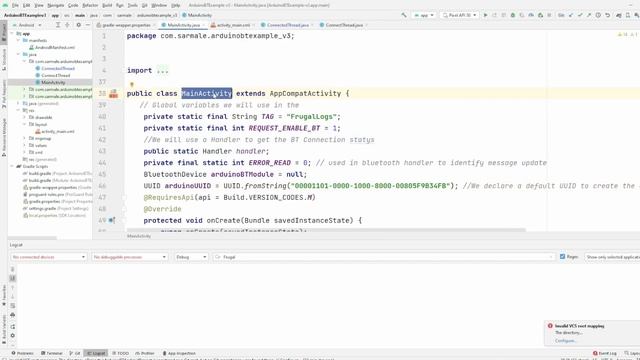Open the Android project view dropdown
This screenshot has height=360, width=640.
27,25
